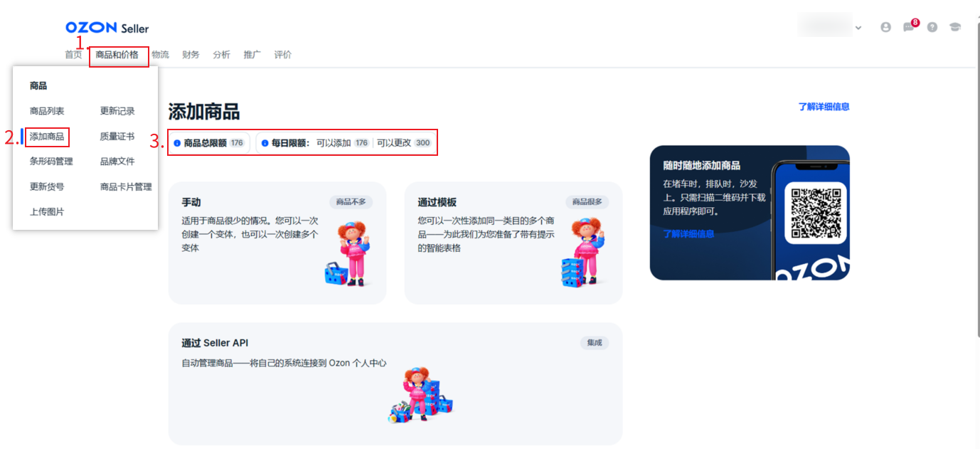The height and width of the screenshot is (449, 980).
Task: Select the 手动 add method card
Action: pos(277,243)
